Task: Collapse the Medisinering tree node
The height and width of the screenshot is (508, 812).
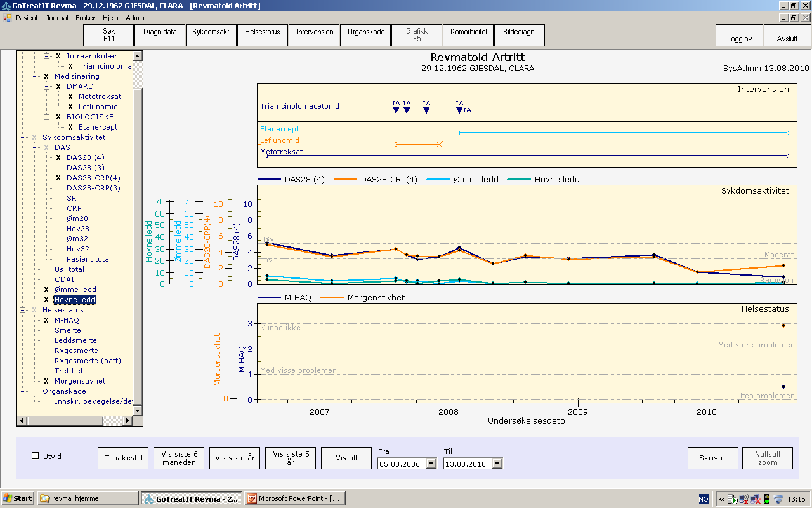Action: pos(34,76)
